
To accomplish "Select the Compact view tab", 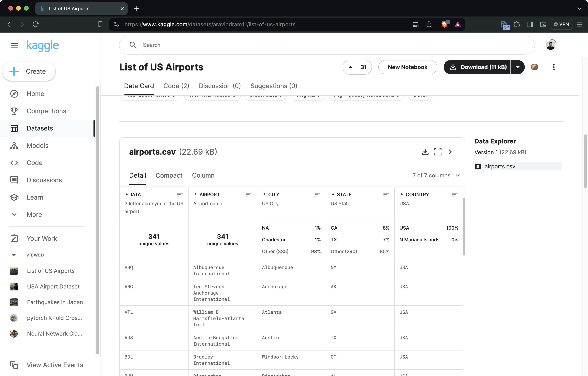I will coord(169,176).
